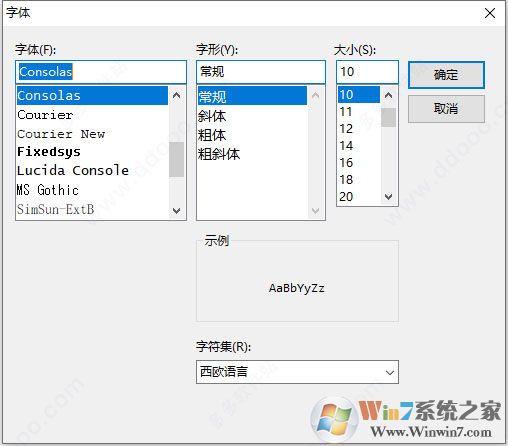Click the size input field
Viewport: 508px width, 446px height.
pyautogui.click(x=367, y=72)
